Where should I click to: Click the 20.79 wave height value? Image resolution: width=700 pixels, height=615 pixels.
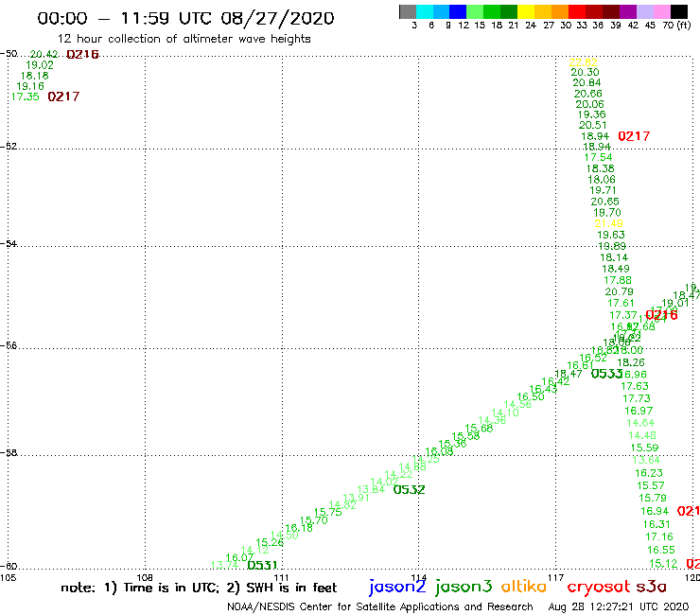[619, 291]
